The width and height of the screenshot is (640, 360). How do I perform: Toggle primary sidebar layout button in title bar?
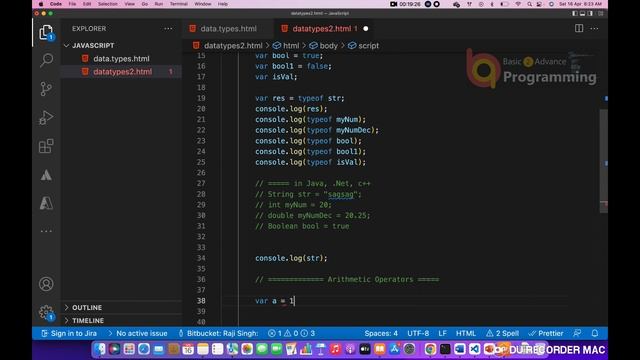click(575, 13)
